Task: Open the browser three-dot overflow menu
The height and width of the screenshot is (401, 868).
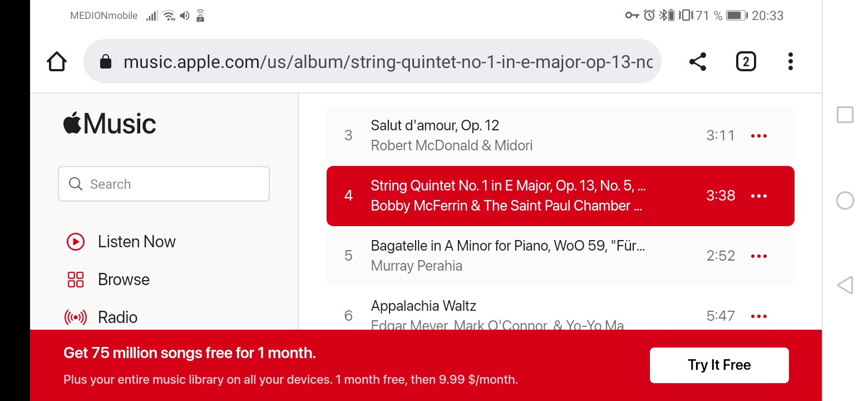Action: (x=790, y=61)
